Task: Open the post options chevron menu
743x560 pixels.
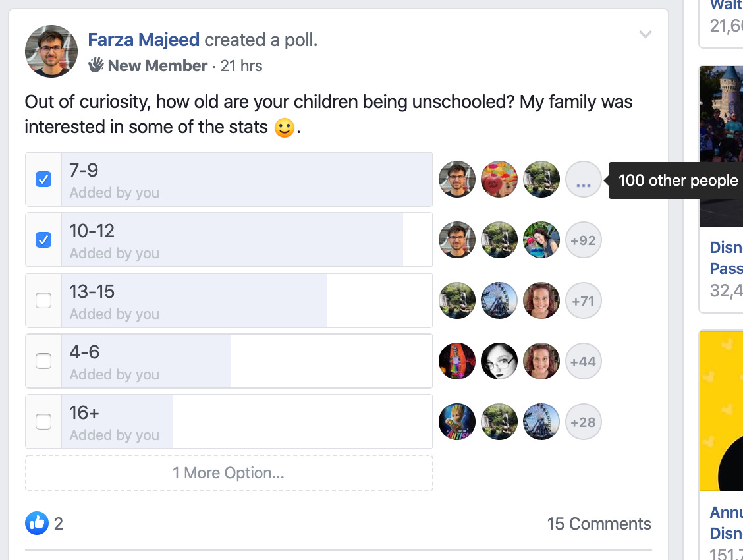Action: coord(646,34)
